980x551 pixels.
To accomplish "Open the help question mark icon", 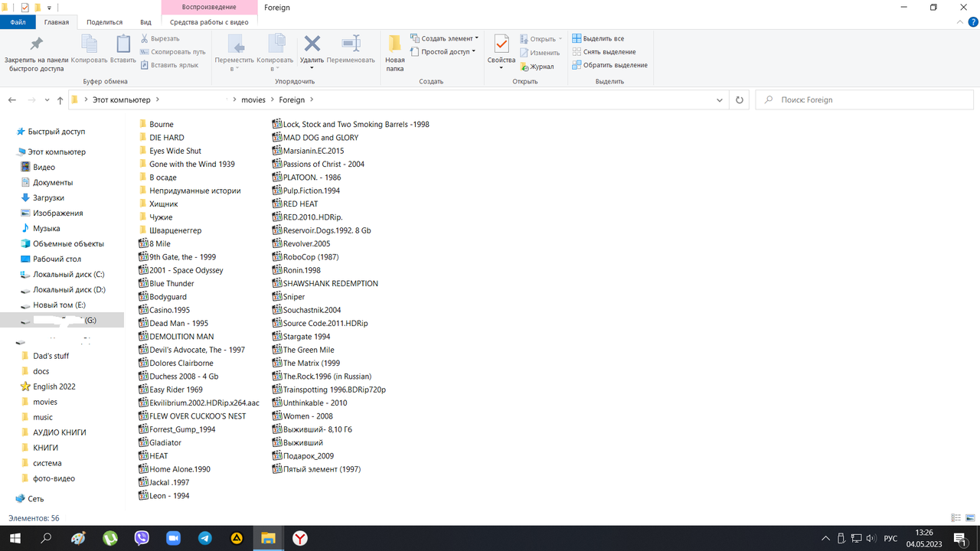I will pos(972,22).
